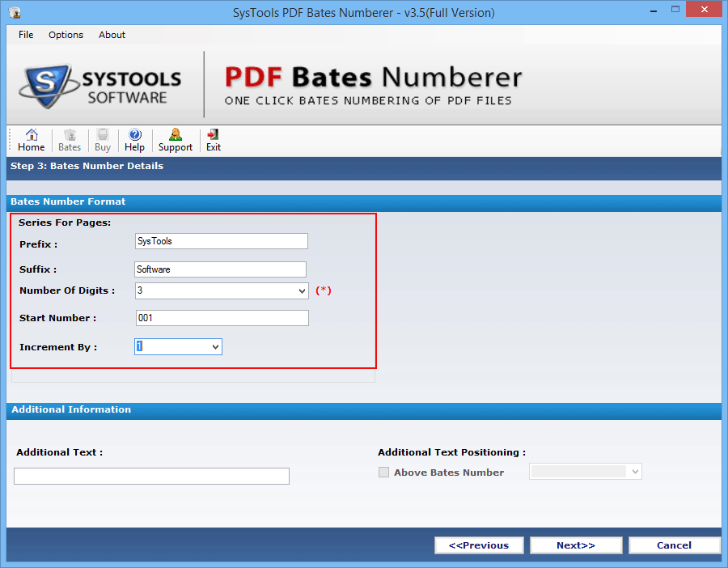Click the Increment By label
The width and height of the screenshot is (728, 568).
pos(58,347)
